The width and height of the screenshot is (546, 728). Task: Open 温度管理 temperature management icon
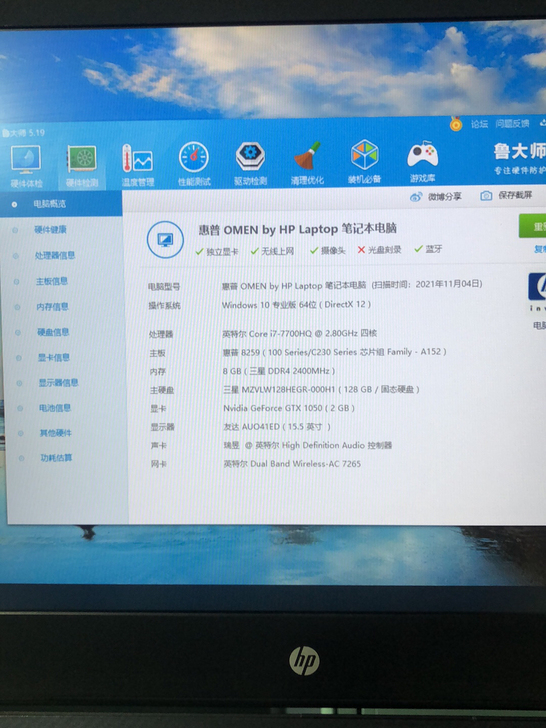(137, 164)
